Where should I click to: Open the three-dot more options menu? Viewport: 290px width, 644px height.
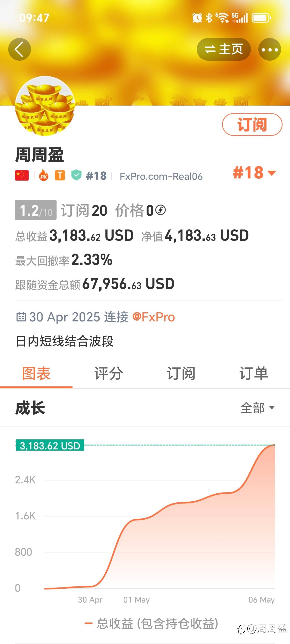(269, 50)
